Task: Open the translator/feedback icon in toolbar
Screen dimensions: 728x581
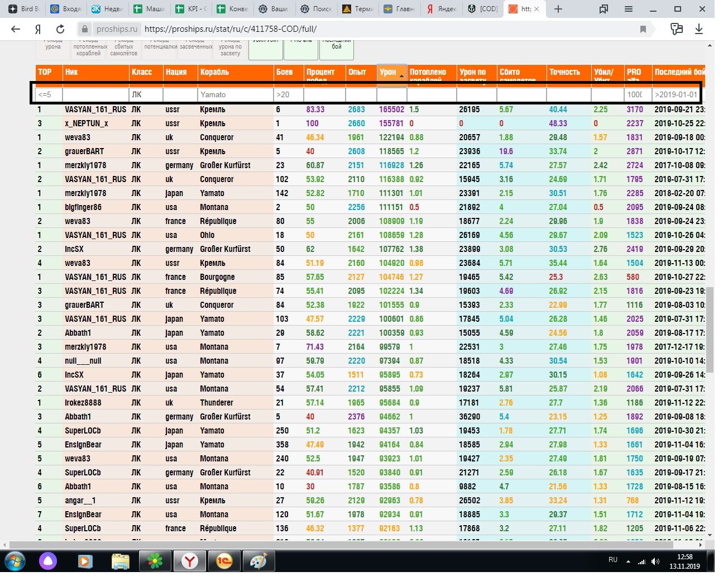Action: (677, 29)
